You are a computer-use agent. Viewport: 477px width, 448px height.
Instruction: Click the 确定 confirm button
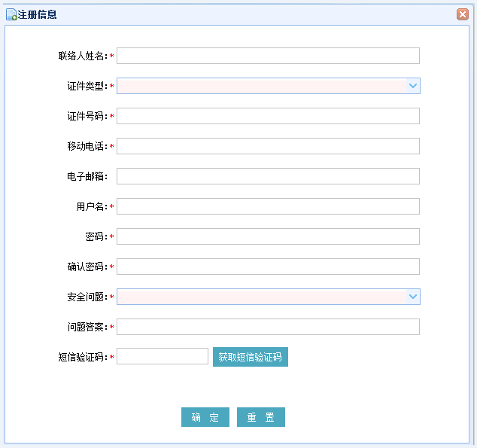click(x=205, y=417)
